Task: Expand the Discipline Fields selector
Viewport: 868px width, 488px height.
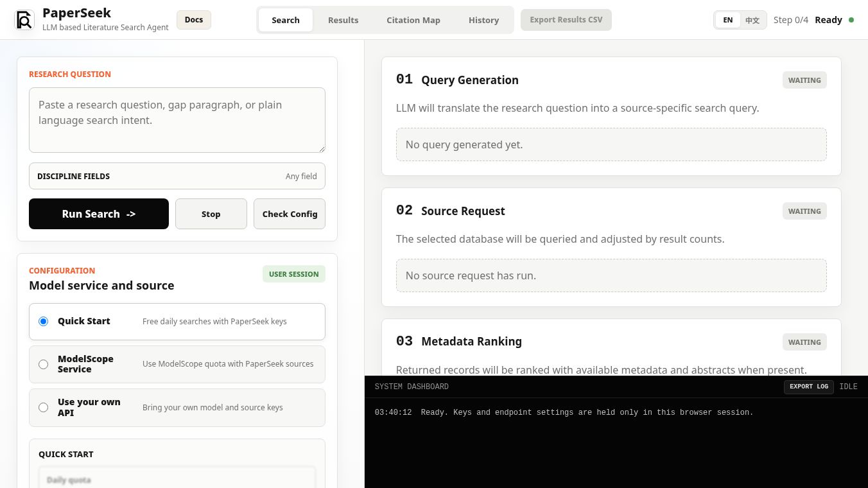Action: pyautogui.click(x=177, y=176)
